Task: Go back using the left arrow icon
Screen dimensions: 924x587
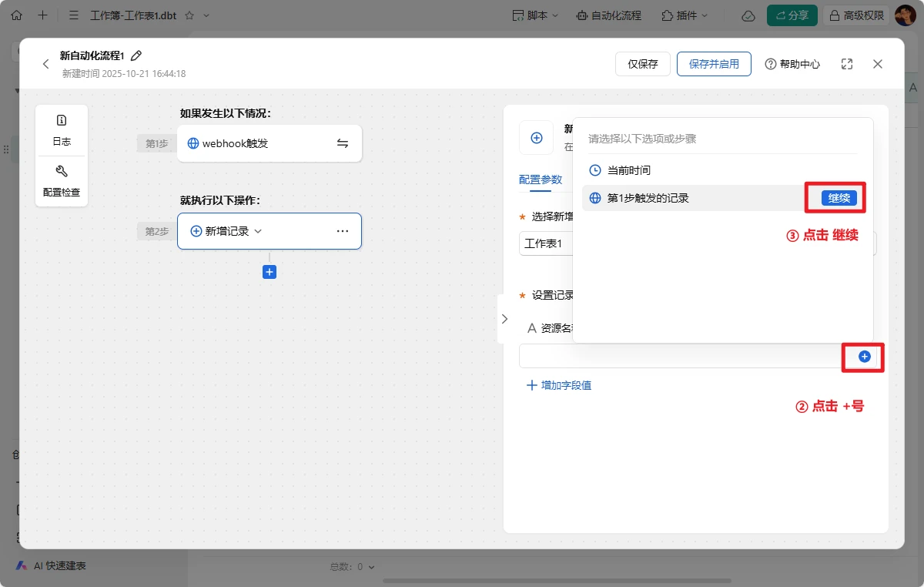Action: click(x=45, y=64)
